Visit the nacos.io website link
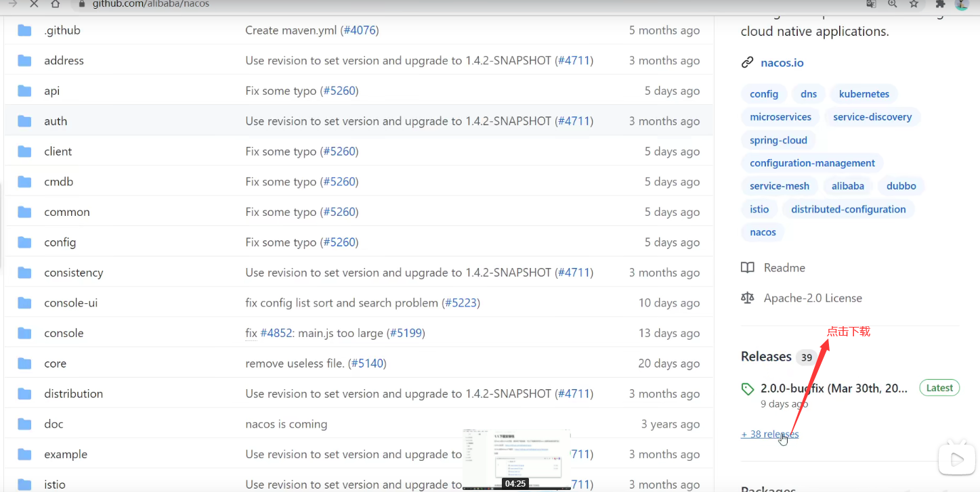Viewport: 980px width, 492px height. coord(782,63)
